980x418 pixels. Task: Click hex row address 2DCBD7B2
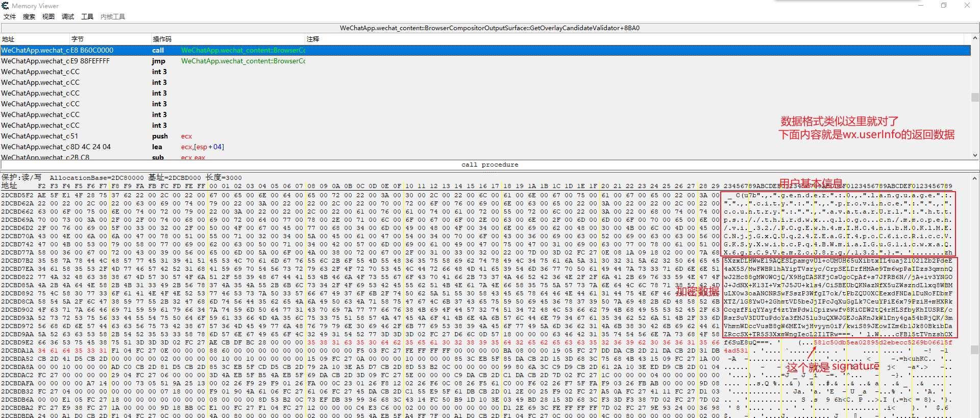(x=17, y=261)
